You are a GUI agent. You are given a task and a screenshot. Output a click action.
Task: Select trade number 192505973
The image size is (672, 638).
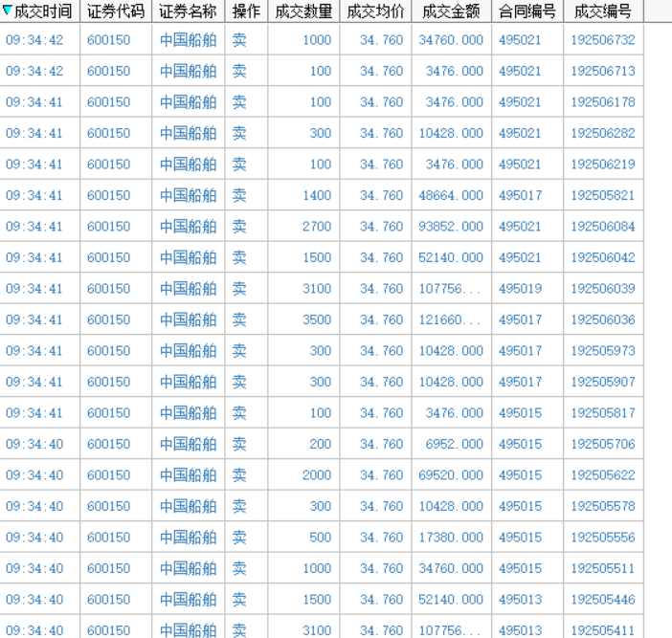603,351
